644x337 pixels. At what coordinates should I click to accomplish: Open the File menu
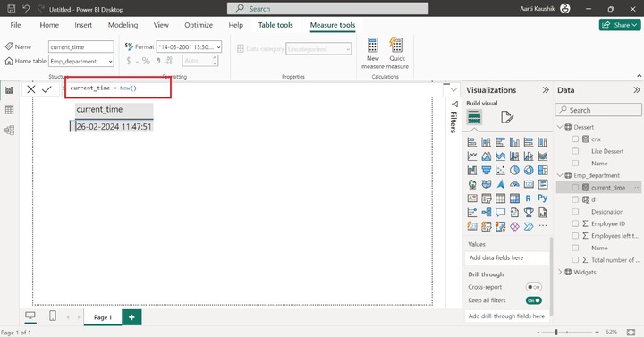coord(15,25)
